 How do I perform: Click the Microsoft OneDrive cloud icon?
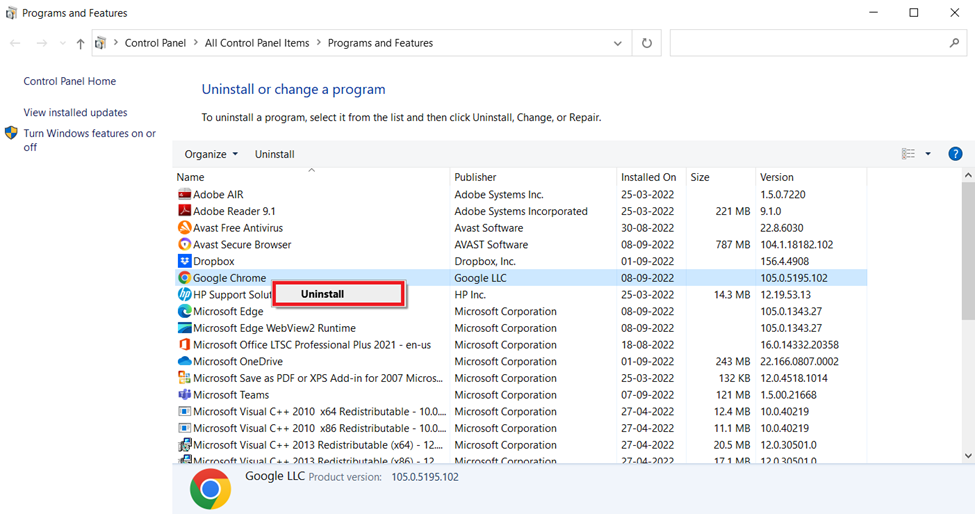(184, 361)
